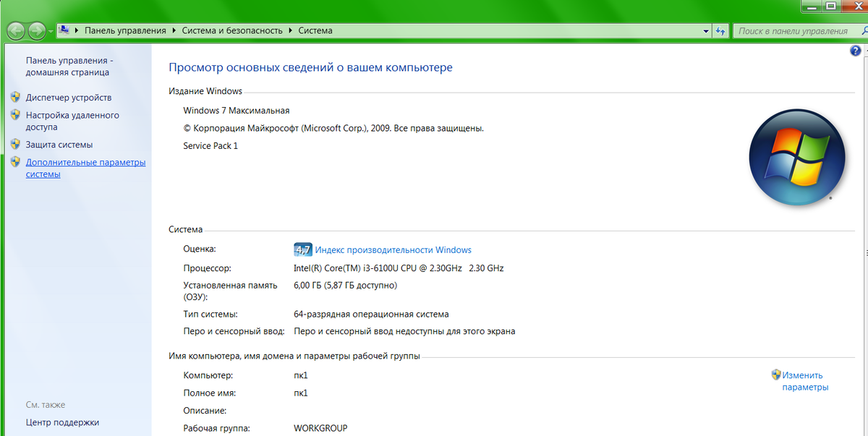Screen dimensions: 868x436
Task: Click memory value '6,00 ГБ (5,87 ГБ доступно)'
Action: (x=345, y=286)
